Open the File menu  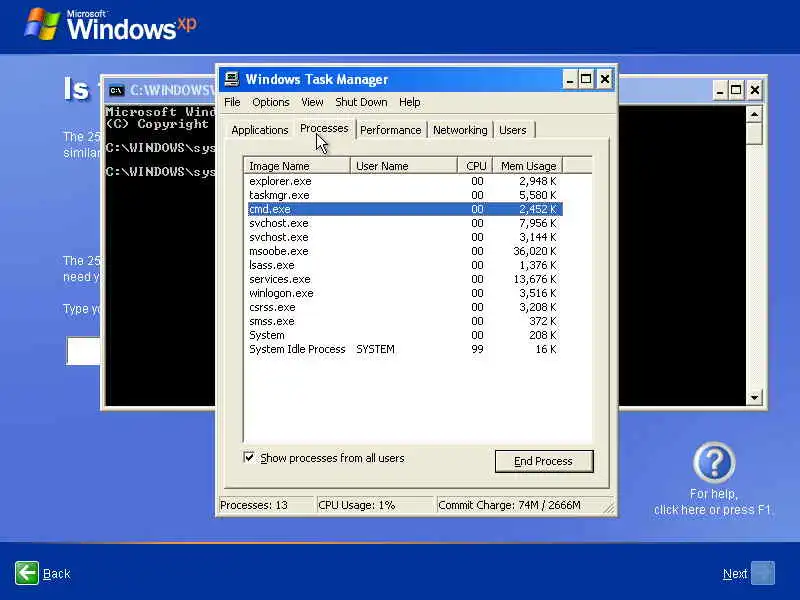[x=232, y=102]
